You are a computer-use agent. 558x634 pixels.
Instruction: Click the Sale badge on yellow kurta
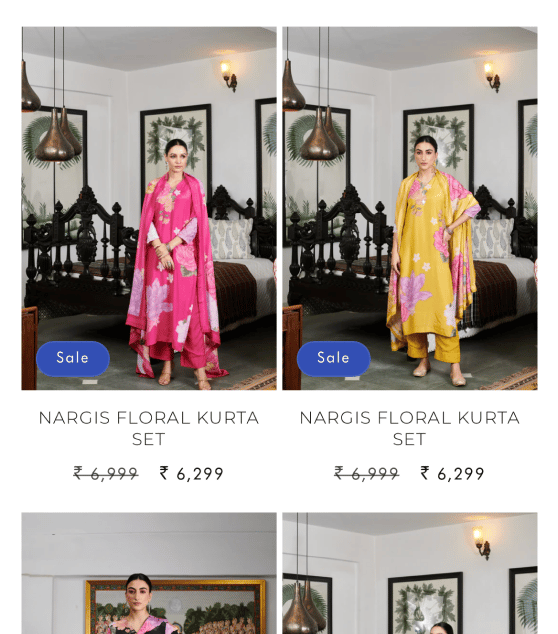pos(334,359)
